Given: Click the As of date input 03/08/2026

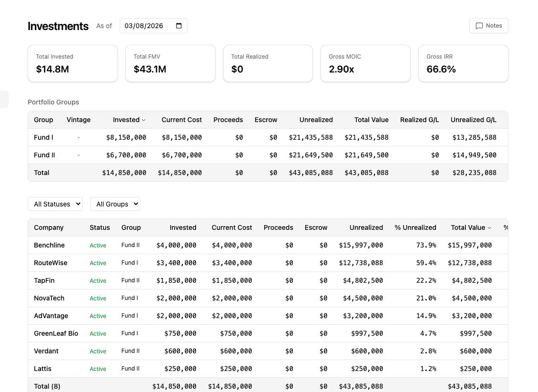Looking at the screenshot, I should [x=154, y=26].
